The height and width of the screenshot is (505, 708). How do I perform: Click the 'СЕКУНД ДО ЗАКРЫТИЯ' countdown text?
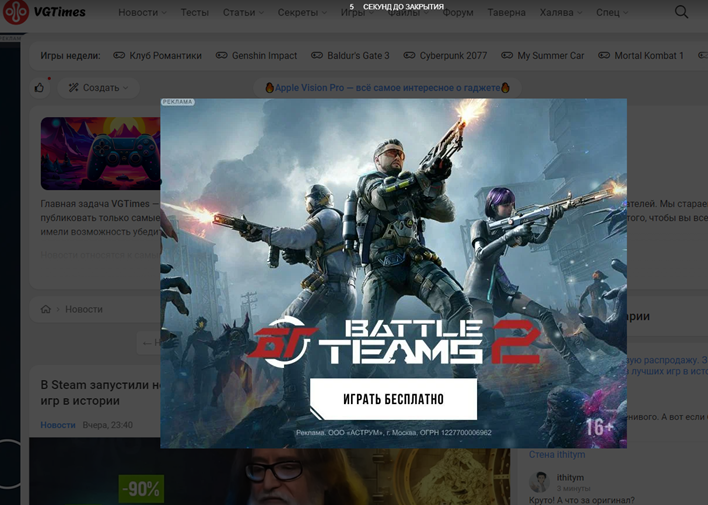(x=403, y=7)
